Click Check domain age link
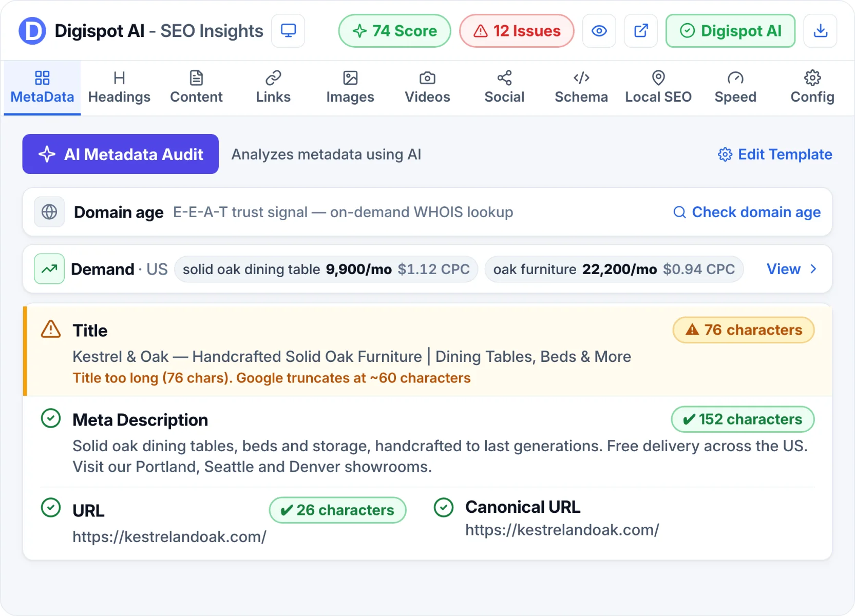Image resolution: width=855 pixels, height=616 pixels. 747,212
